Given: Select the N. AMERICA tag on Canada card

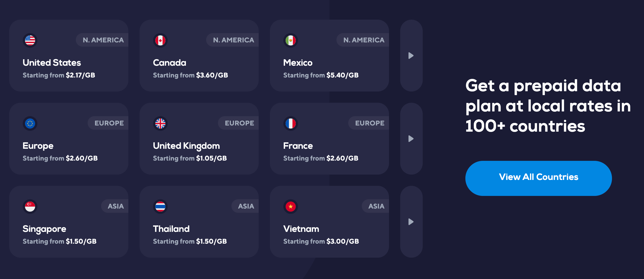Looking at the screenshot, I should click(x=233, y=40).
